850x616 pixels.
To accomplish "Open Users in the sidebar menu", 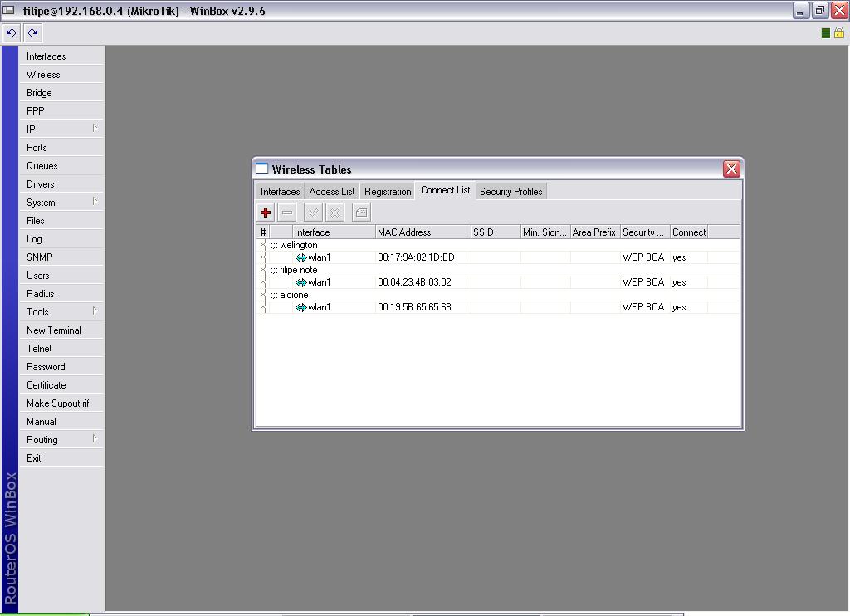I will pyautogui.click(x=61, y=276).
